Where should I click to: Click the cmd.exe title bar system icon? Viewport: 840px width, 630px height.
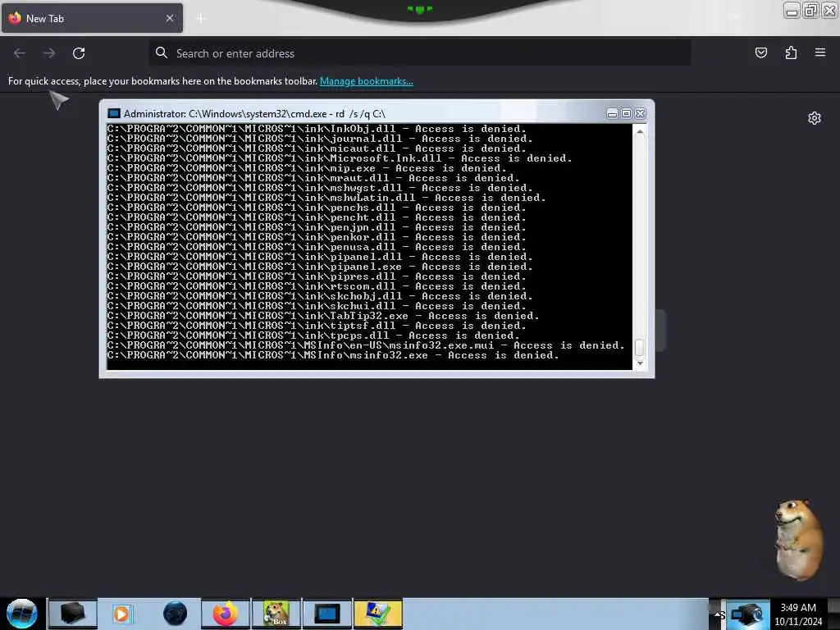[113, 113]
